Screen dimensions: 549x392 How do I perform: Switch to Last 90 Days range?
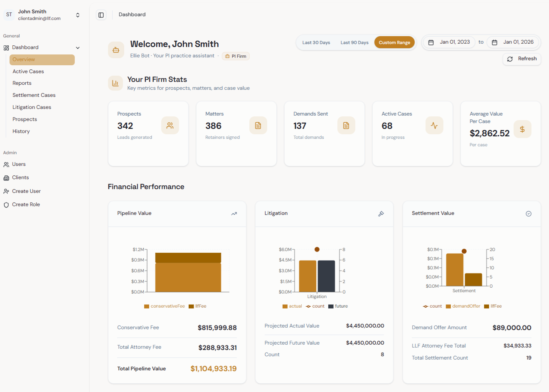click(354, 42)
